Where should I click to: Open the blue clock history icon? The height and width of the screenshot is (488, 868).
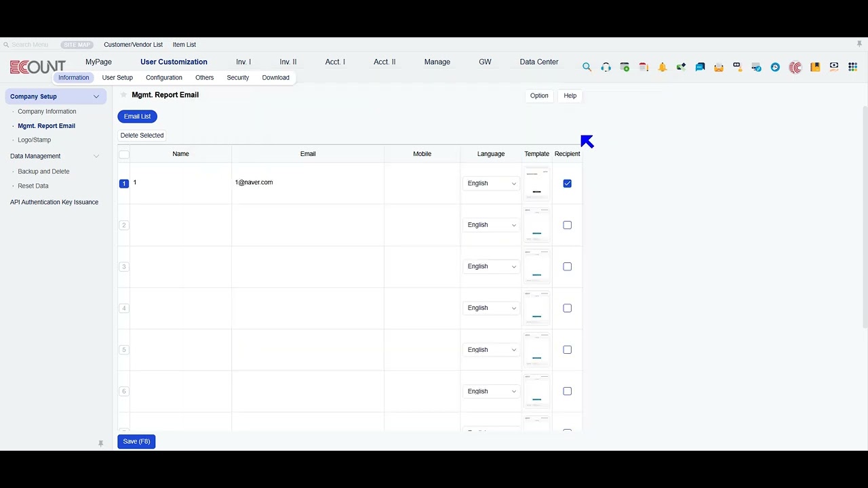point(775,67)
